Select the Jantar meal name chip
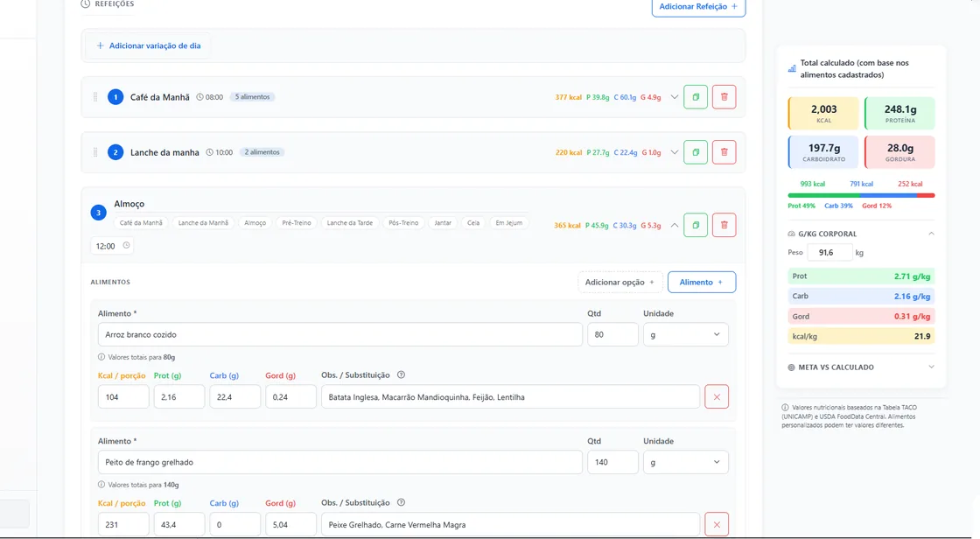The width and height of the screenshot is (980, 539). pyautogui.click(x=443, y=223)
